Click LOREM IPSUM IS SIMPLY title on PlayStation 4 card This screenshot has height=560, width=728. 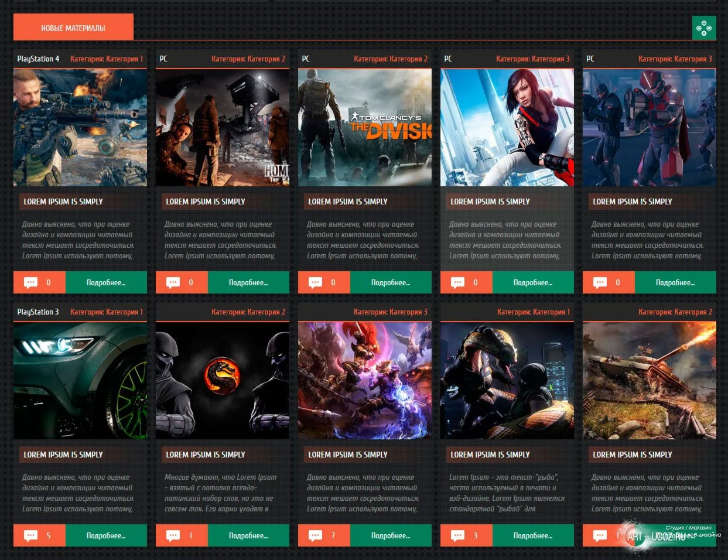(63, 202)
